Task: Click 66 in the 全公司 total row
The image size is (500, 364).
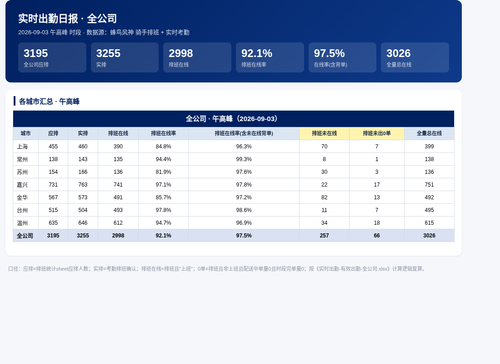Action: [377, 236]
